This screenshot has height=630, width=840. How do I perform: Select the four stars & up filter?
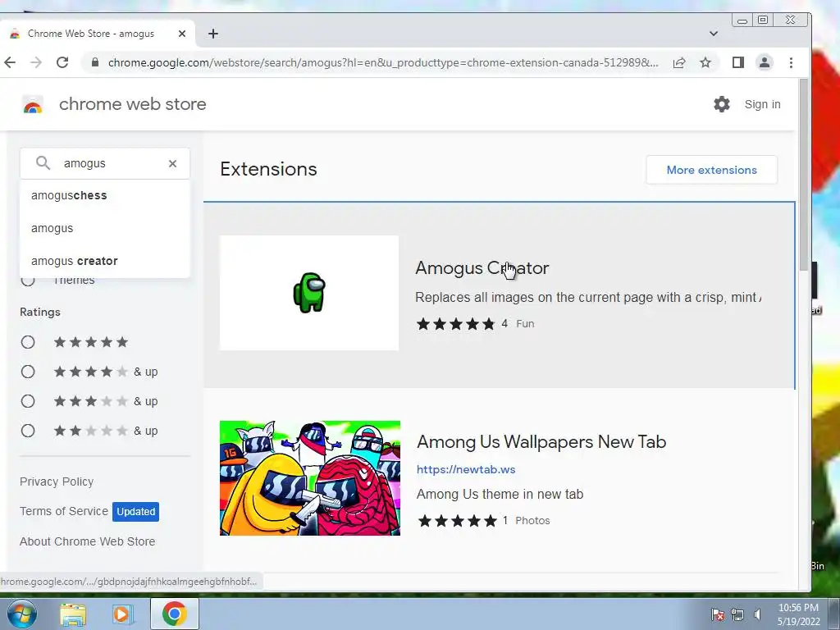(x=28, y=372)
